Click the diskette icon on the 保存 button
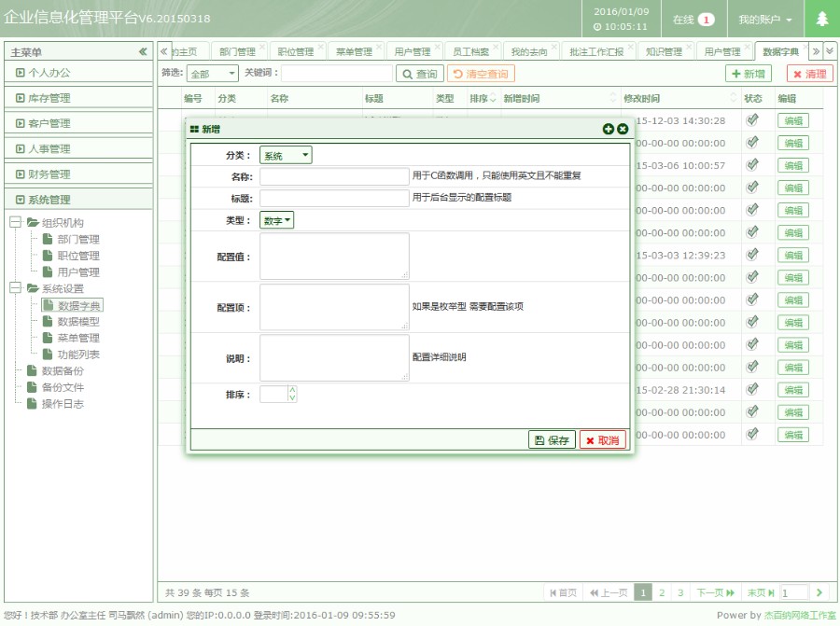 541,439
